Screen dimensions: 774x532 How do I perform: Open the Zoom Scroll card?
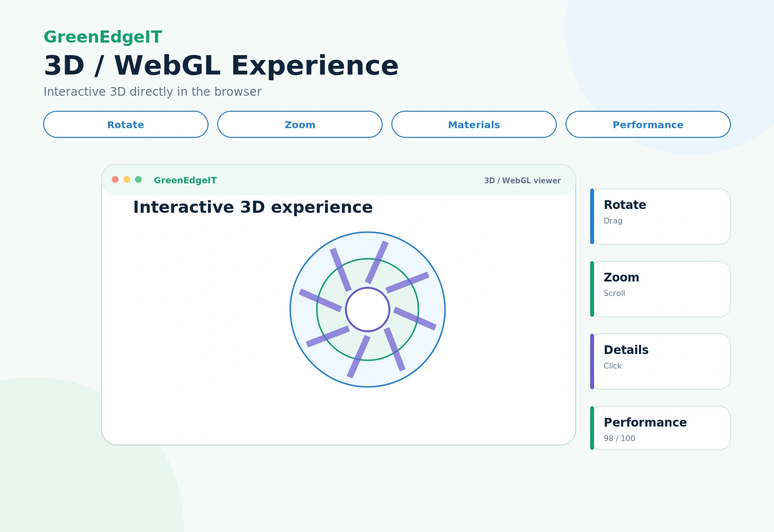(x=660, y=289)
